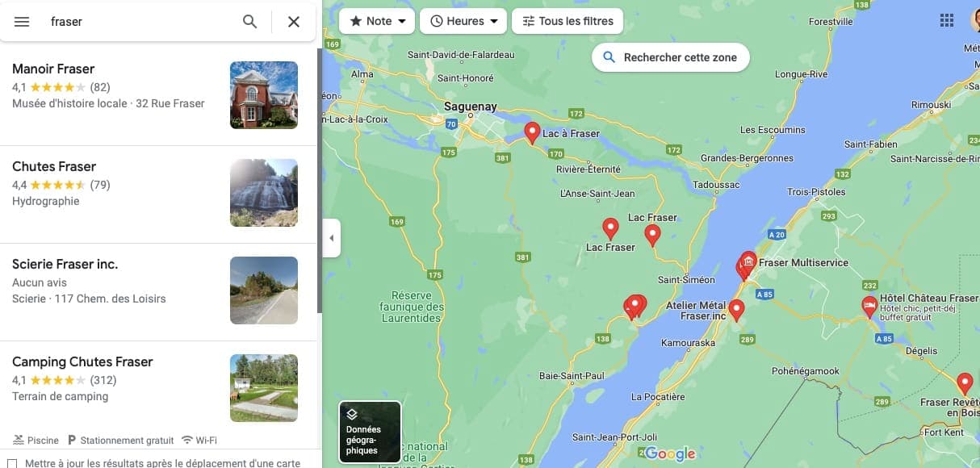Open the Google apps grid
Viewport: 980px width, 468px height.
click(x=947, y=21)
